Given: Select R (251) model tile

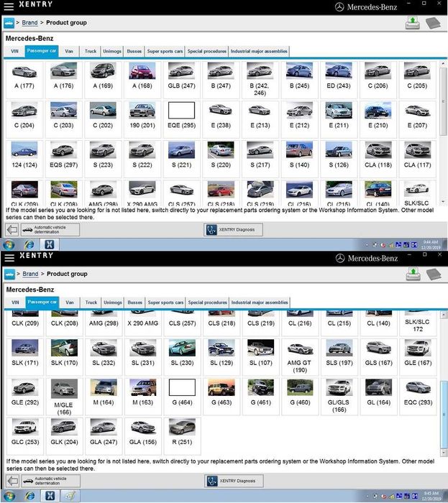Looking at the screenshot, I should [182, 436].
